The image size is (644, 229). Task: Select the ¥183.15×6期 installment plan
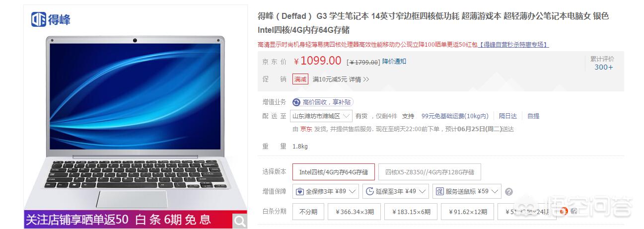(411, 212)
